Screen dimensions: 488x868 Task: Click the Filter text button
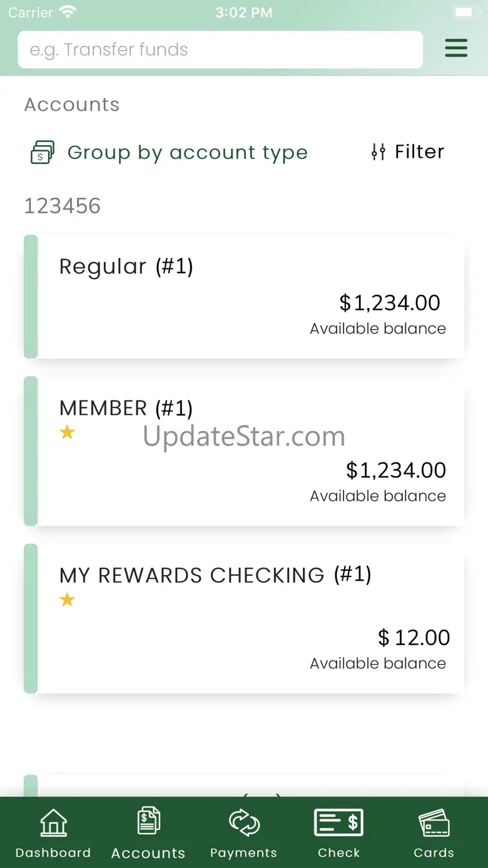pyautogui.click(x=419, y=151)
